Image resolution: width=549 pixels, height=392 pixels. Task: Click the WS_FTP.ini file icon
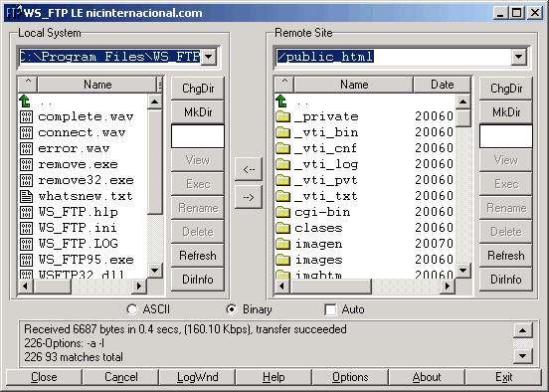click(x=26, y=228)
